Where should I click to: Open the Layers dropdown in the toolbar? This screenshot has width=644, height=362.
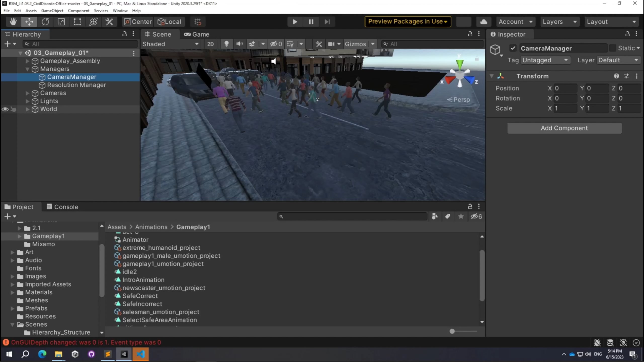(x=560, y=22)
